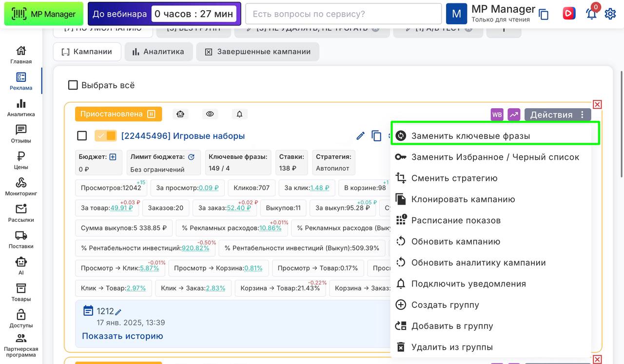Open Мониторинг in the left sidebar
The height and width of the screenshot is (364, 624).
coord(21,187)
